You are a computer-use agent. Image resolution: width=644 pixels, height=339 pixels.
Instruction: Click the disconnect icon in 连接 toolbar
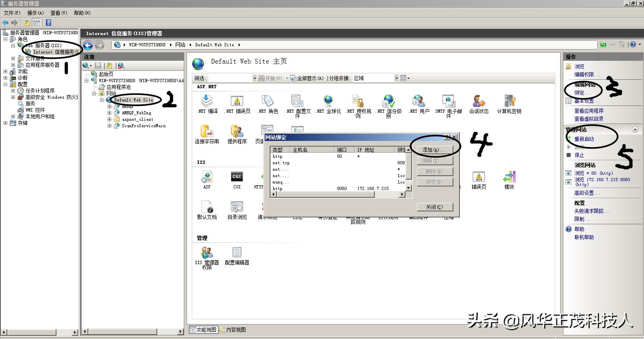pyautogui.click(x=121, y=66)
